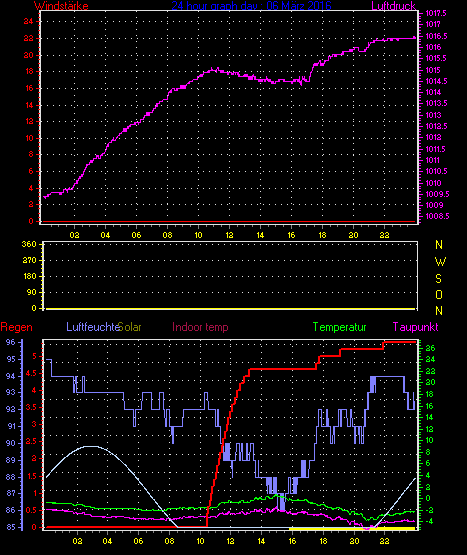467x555 pixels.
Task: Click the 1016.5 pressure axis value
Action: pos(436,36)
